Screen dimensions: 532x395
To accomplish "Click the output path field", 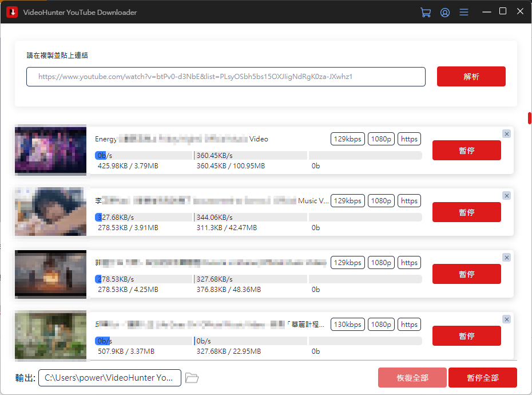I will [109, 378].
